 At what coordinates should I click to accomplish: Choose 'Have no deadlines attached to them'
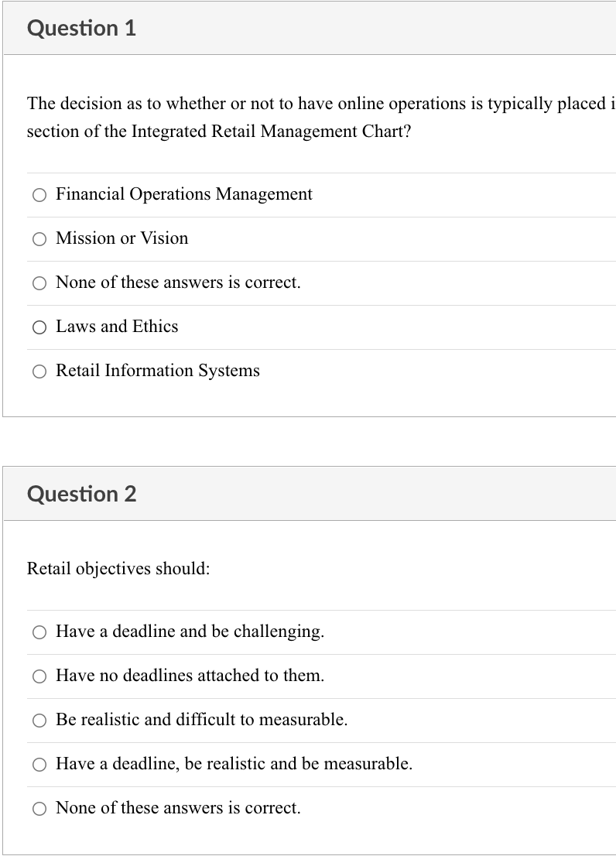click(39, 676)
